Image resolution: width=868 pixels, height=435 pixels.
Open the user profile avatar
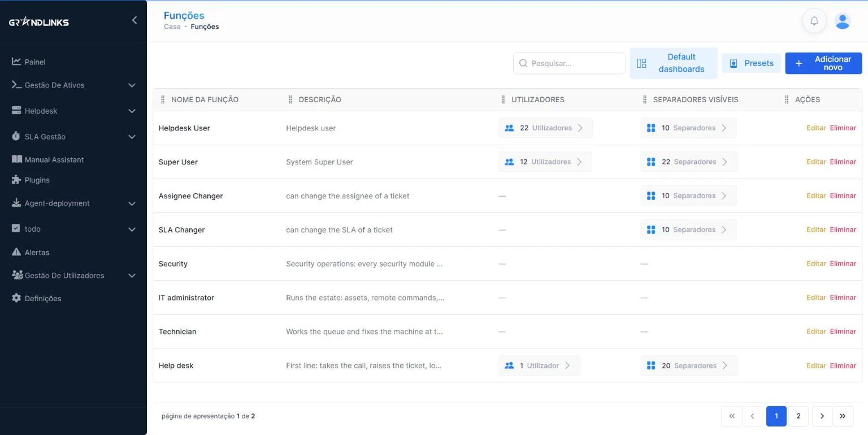(843, 21)
